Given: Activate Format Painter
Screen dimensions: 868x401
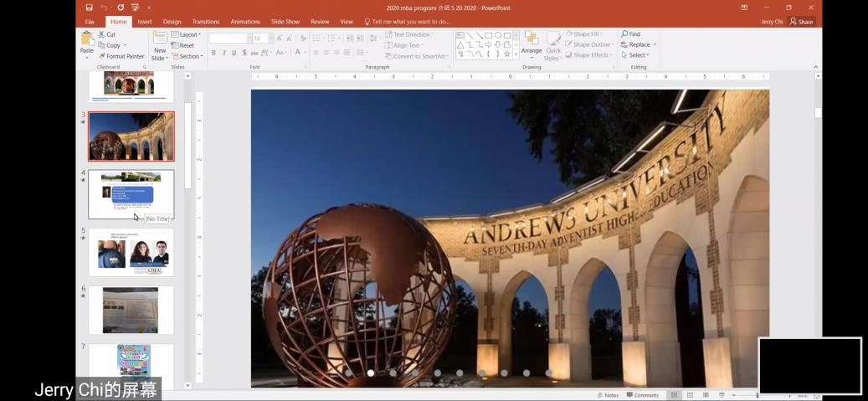Looking at the screenshot, I should (x=121, y=56).
